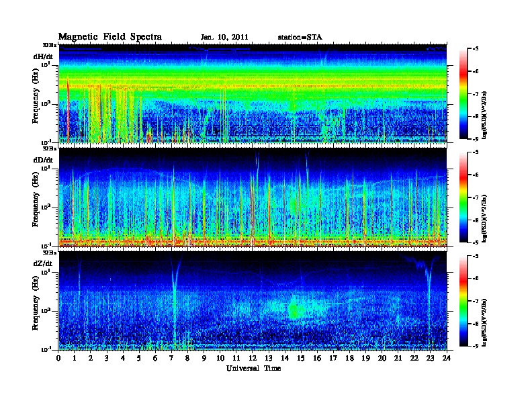Click the dD/dt panel's "Frequency (Hz)" label
Viewport: 532px width, 411px height.
(36, 200)
